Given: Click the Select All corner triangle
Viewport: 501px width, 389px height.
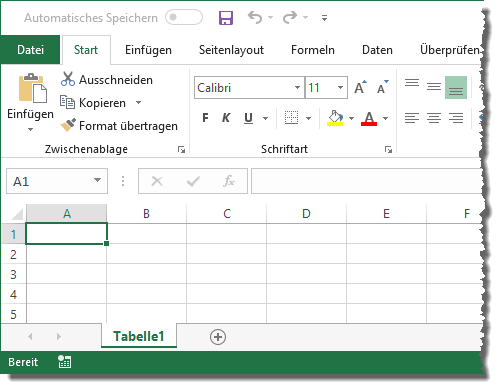Looking at the screenshot, I should [17, 214].
